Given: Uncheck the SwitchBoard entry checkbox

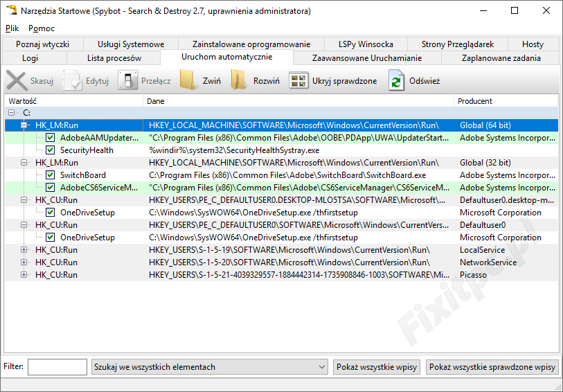Looking at the screenshot, I should 51,175.
